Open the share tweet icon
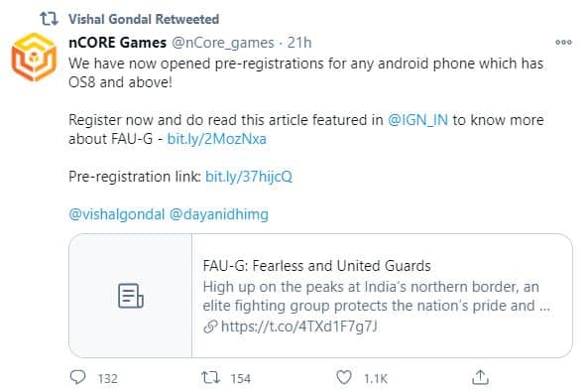Image resolution: width=588 pixels, height=392 pixels. point(480,377)
